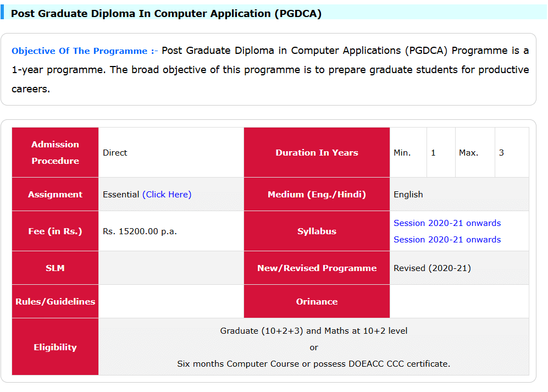Select the Admission Procedure header cell

click(55, 153)
